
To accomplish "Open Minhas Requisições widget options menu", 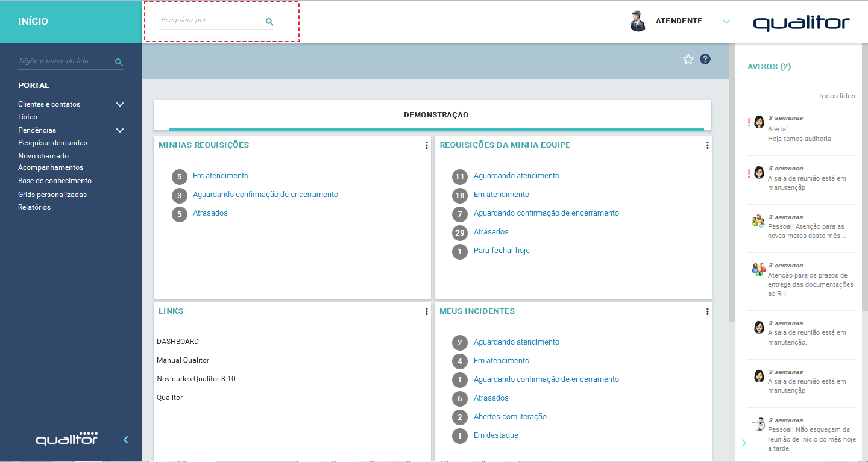I will tap(426, 145).
